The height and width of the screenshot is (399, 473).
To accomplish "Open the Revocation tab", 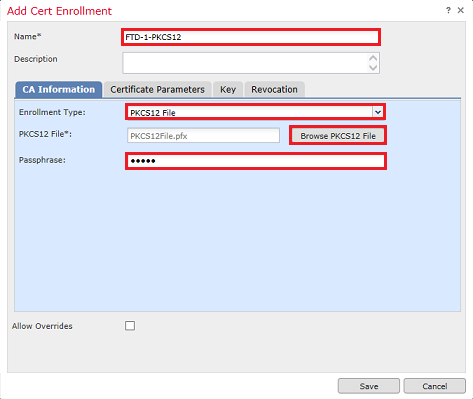I will point(274,89).
